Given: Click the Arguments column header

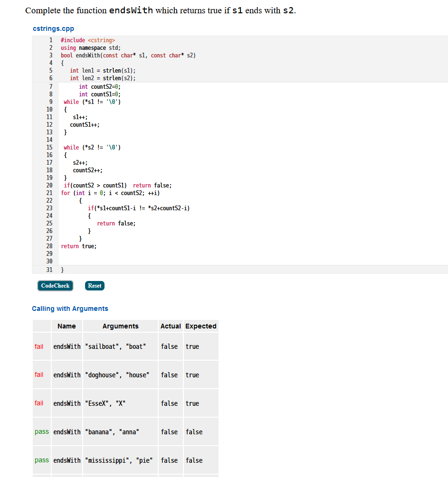Looking at the screenshot, I should pos(120,326).
